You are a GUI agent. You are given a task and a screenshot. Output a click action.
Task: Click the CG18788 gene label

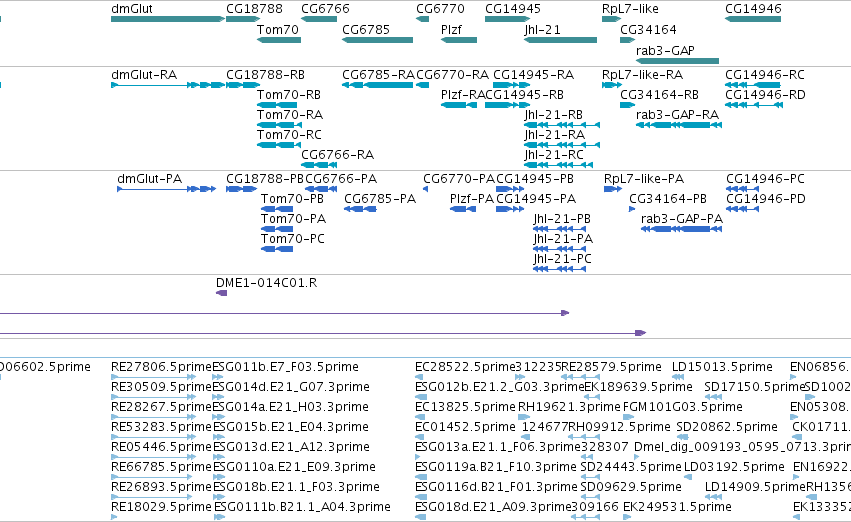tap(254, 9)
